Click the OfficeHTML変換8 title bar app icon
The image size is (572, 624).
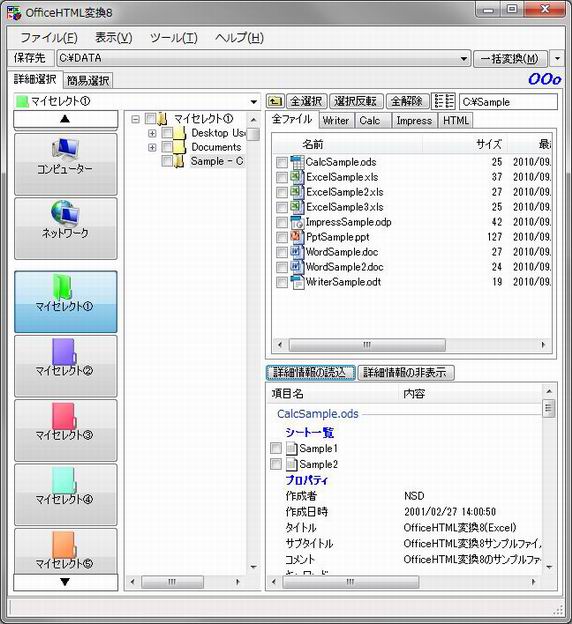pos(14,13)
